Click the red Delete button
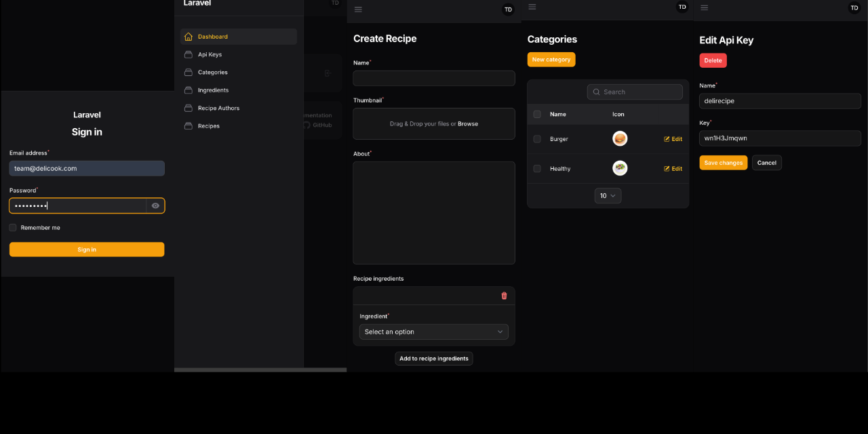This screenshot has height=434, width=868. click(x=713, y=60)
